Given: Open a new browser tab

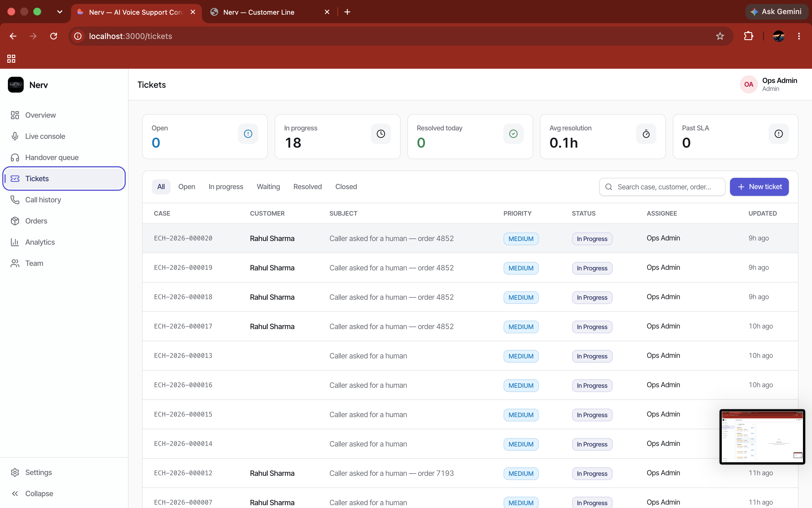Looking at the screenshot, I should 347,12.
